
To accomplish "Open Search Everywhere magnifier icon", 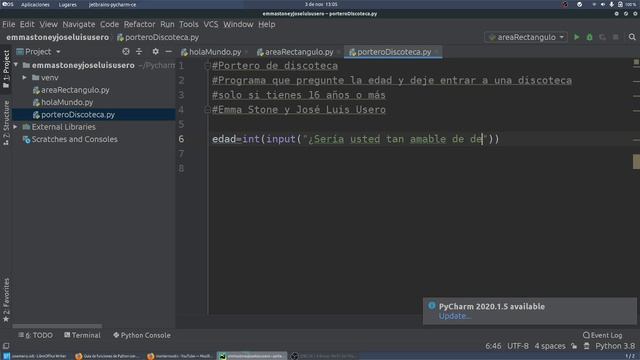I will pos(632,37).
